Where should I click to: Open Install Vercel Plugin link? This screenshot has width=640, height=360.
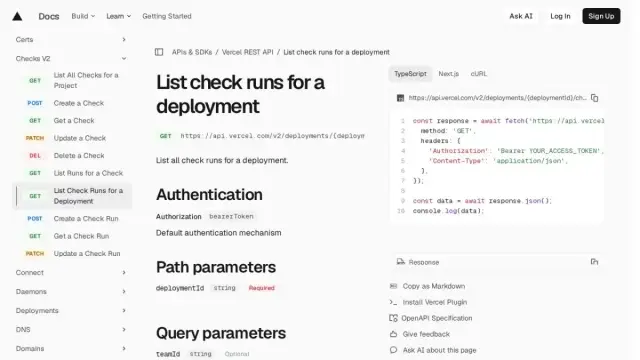[435, 302]
